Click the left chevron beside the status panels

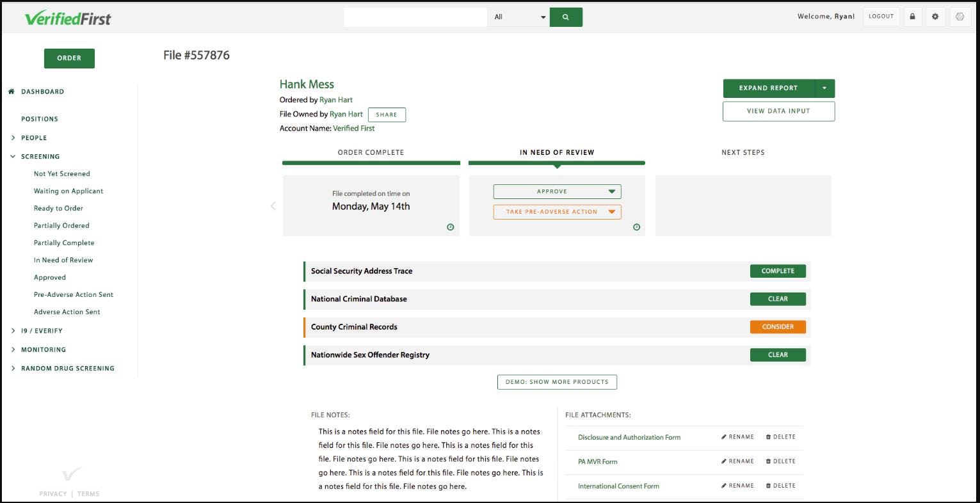click(x=273, y=205)
